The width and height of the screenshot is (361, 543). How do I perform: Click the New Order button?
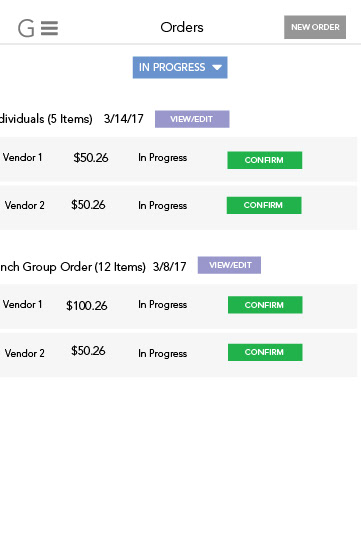(315, 27)
